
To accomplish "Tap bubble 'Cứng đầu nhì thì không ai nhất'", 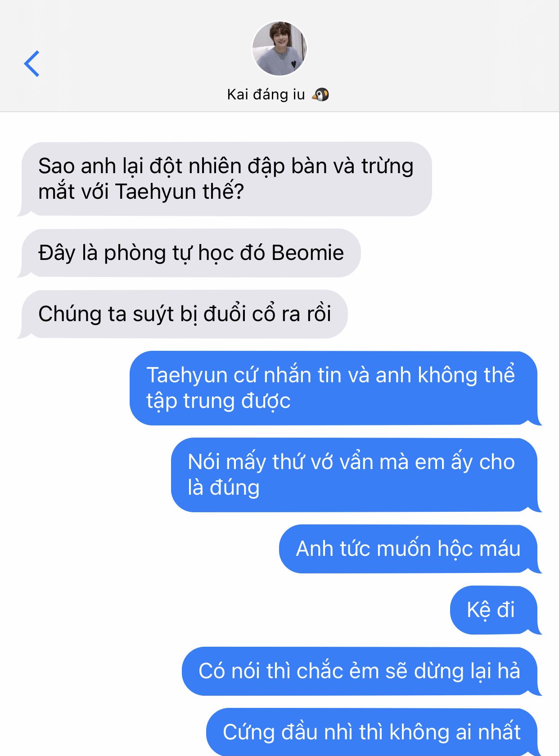I will (x=374, y=732).
